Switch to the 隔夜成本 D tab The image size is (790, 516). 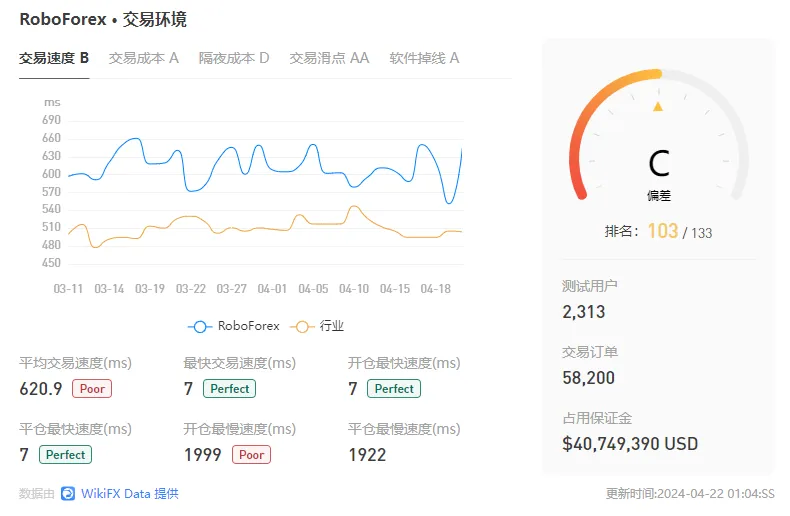click(x=234, y=58)
